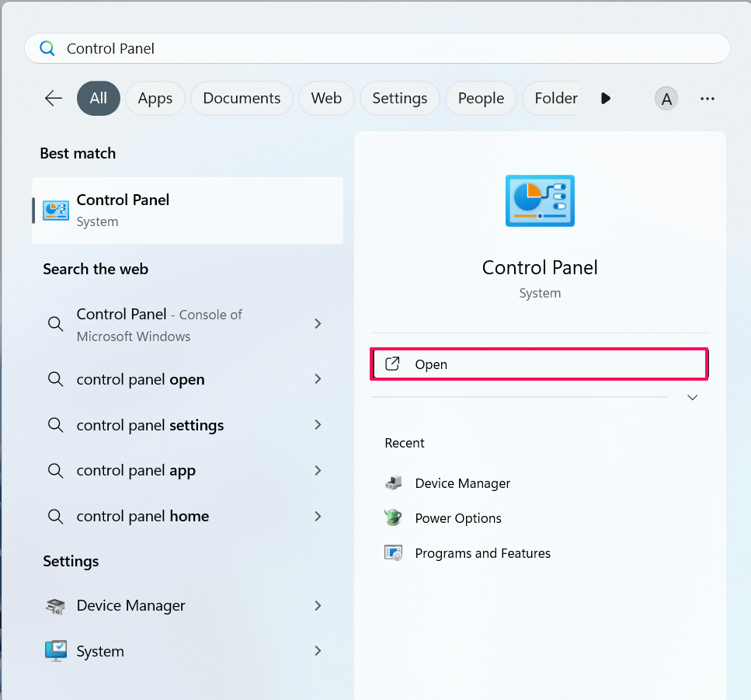Click search icon beside Console of Microsoft Windows
This screenshot has height=700, width=751.
click(56, 324)
